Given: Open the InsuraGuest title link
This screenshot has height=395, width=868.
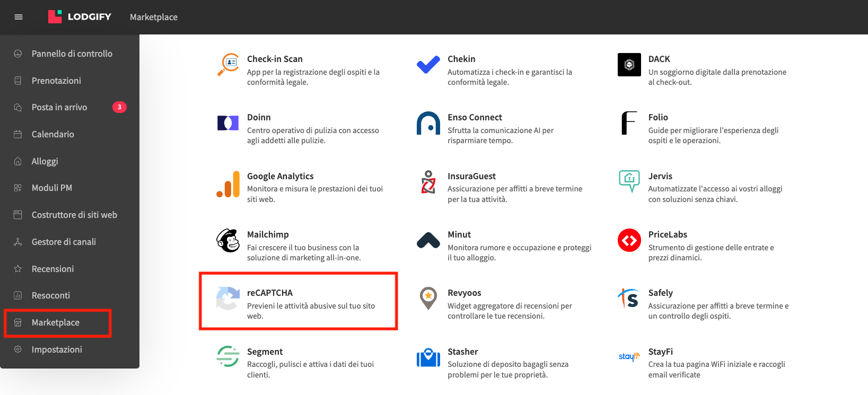Looking at the screenshot, I should 471,176.
